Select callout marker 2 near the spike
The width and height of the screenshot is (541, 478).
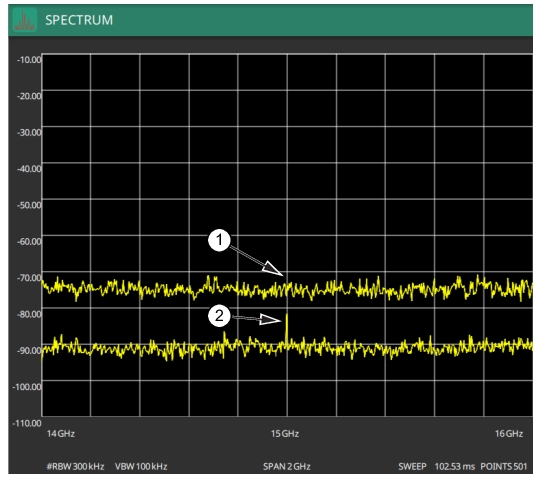(219, 315)
